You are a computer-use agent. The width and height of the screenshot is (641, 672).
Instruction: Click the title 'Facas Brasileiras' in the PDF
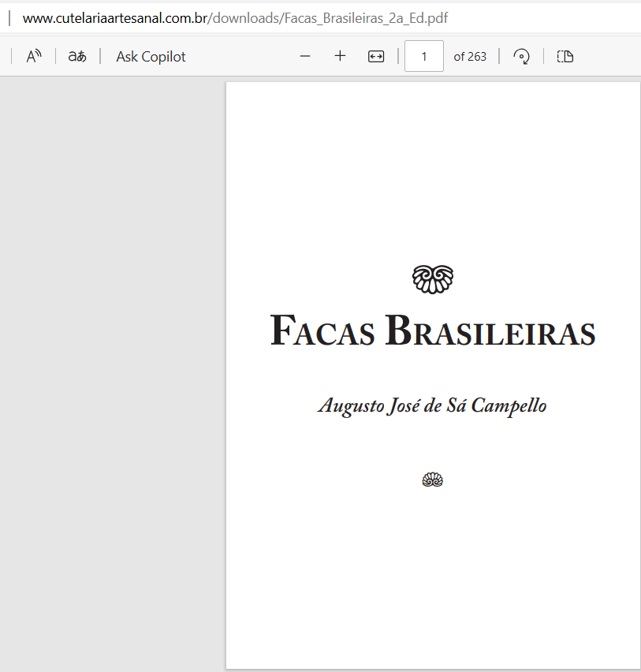[433, 330]
